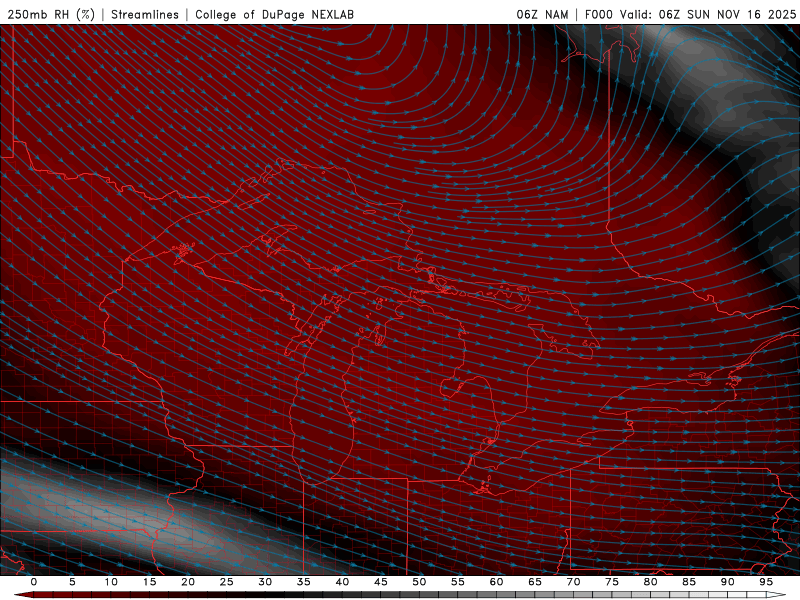Click the '35' label on the color scale
Image resolution: width=800 pixels, height=600 pixels.
pos(304,582)
